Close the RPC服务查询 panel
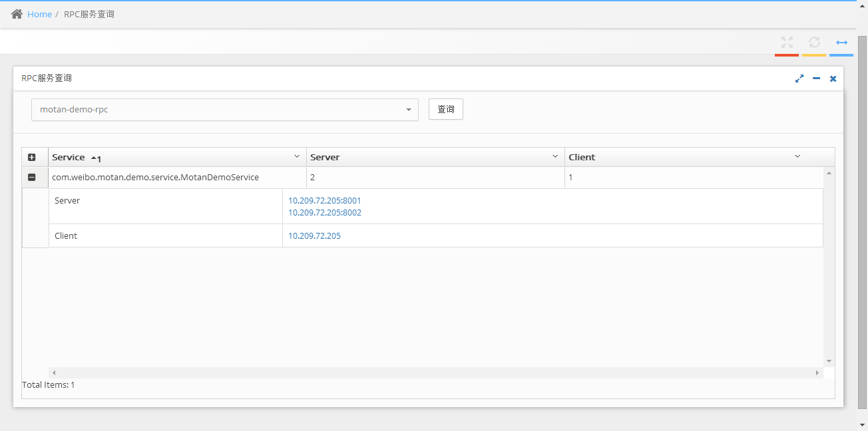 pyautogui.click(x=833, y=78)
